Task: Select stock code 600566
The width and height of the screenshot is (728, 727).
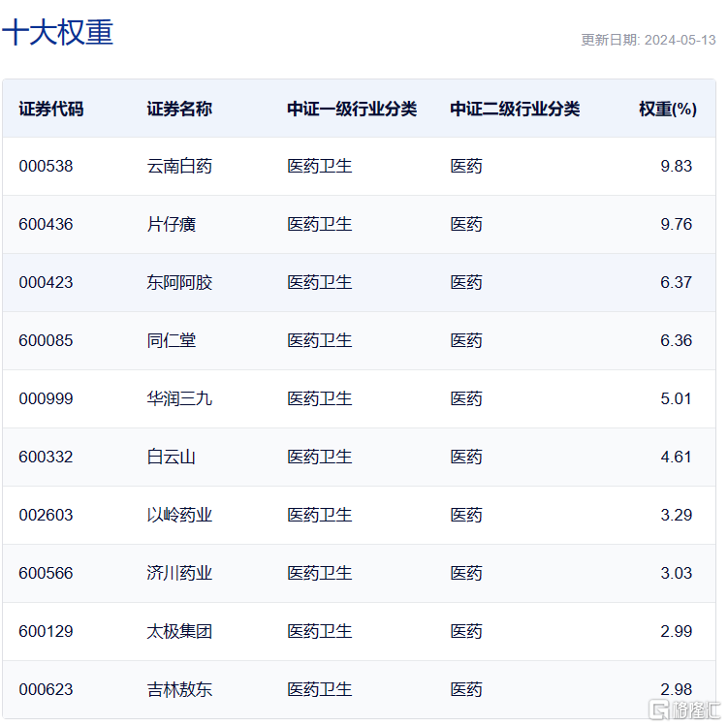Action: point(46,573)
